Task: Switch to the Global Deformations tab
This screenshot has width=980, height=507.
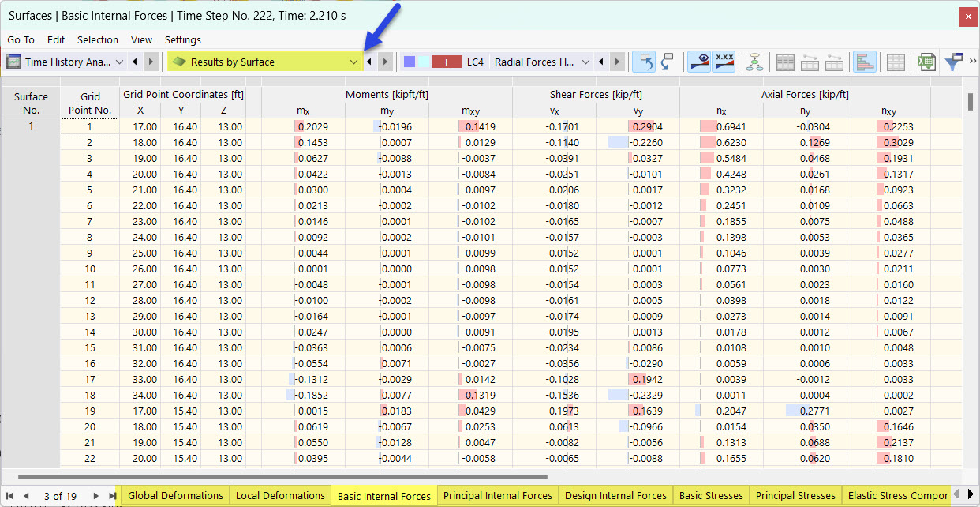Action: click(174, 496)
